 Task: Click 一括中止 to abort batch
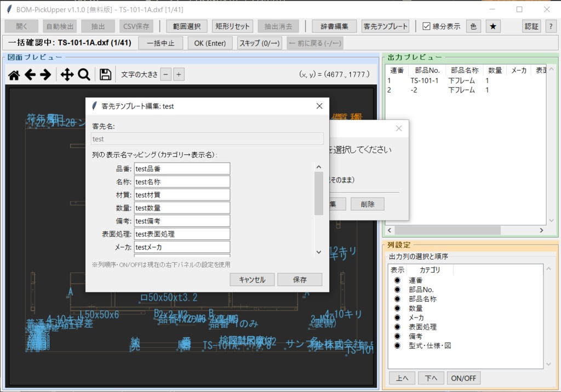tap(161, 43)
